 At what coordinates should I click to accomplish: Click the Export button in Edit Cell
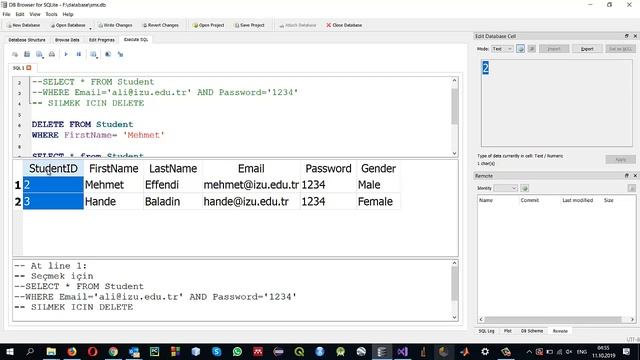[587, 49]
